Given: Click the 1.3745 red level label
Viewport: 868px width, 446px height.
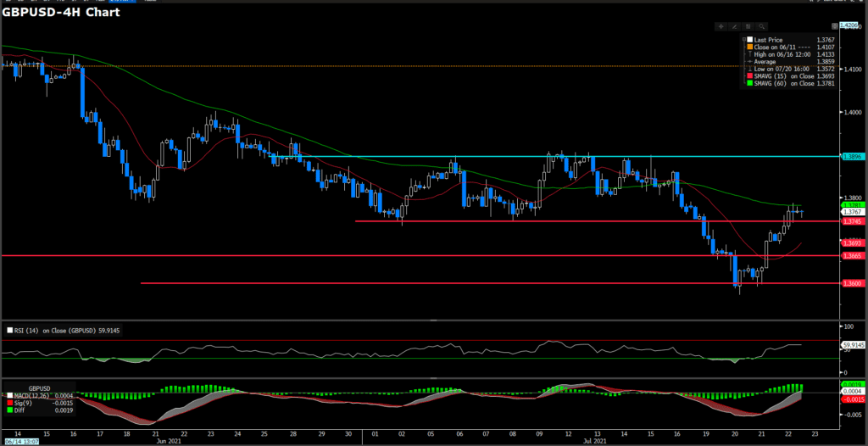Looking at the screenshot, I should (x=851, y=221).
